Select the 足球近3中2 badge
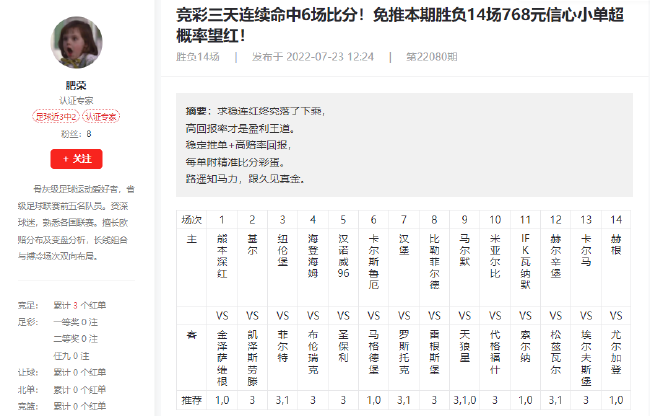650x416 pixels. tap(56, 117)
